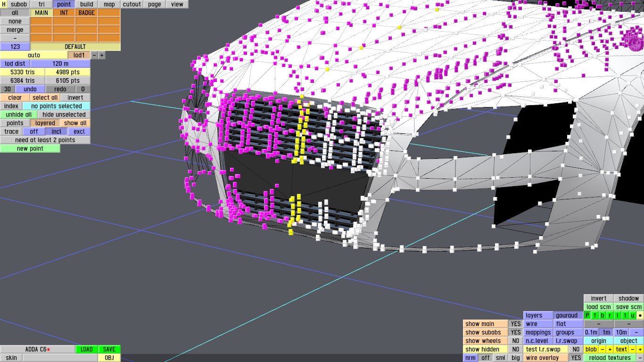Click the shadow button
The image size is (644, 362).
[x=629, y=298]
